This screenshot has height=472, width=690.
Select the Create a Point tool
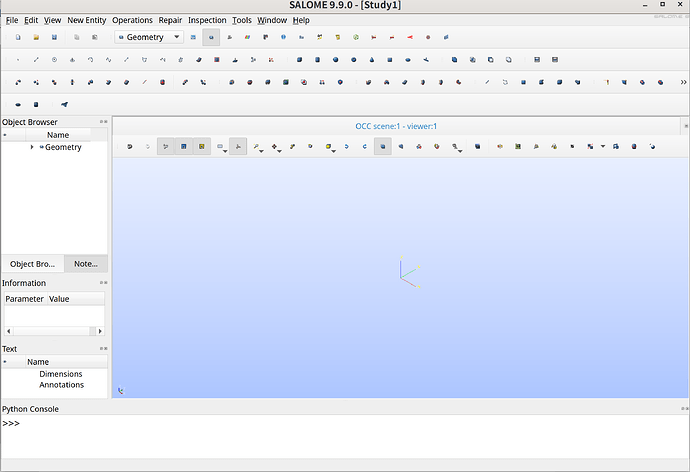[18, 60]
